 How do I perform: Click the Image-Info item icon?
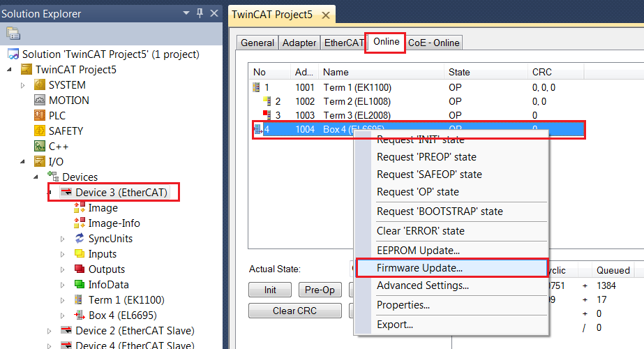point(80,223)
